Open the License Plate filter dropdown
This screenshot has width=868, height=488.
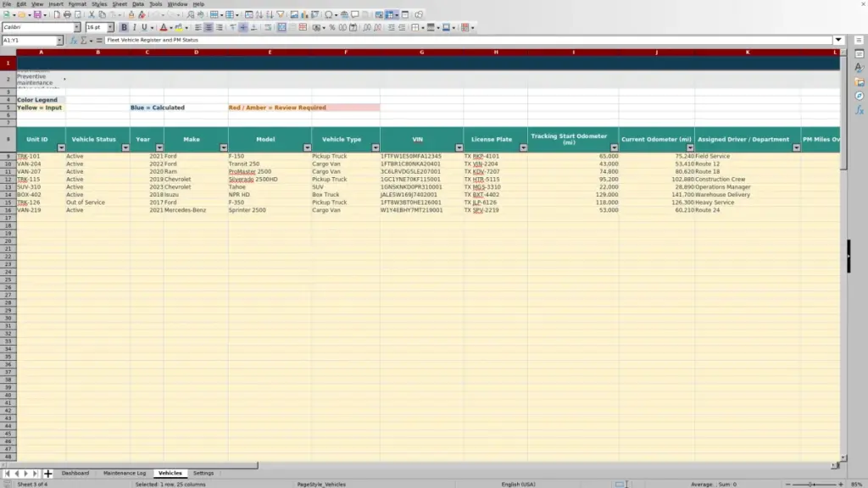[x=523, y=147]
